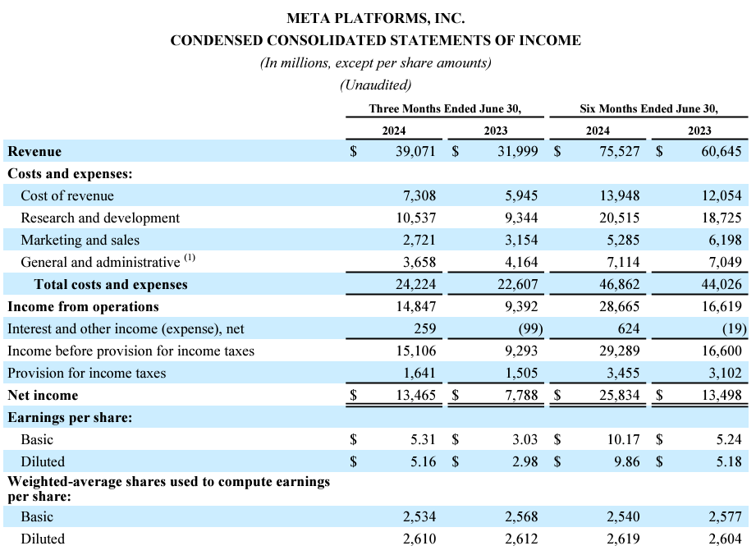The width and height of the screenshot is (756, 555).
Task: Select G&A value 3,658
Action: [x=419, y=262]
